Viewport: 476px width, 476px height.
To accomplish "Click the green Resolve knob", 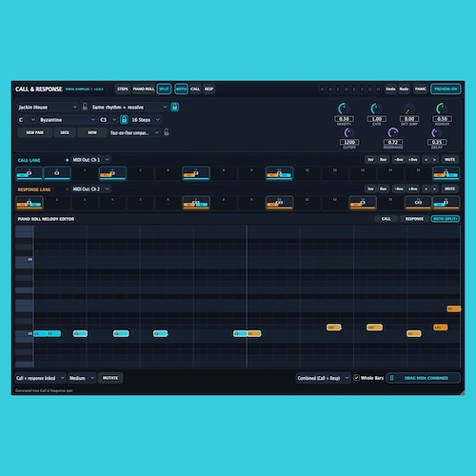I will pyautogui.click(x=442, y=109).
